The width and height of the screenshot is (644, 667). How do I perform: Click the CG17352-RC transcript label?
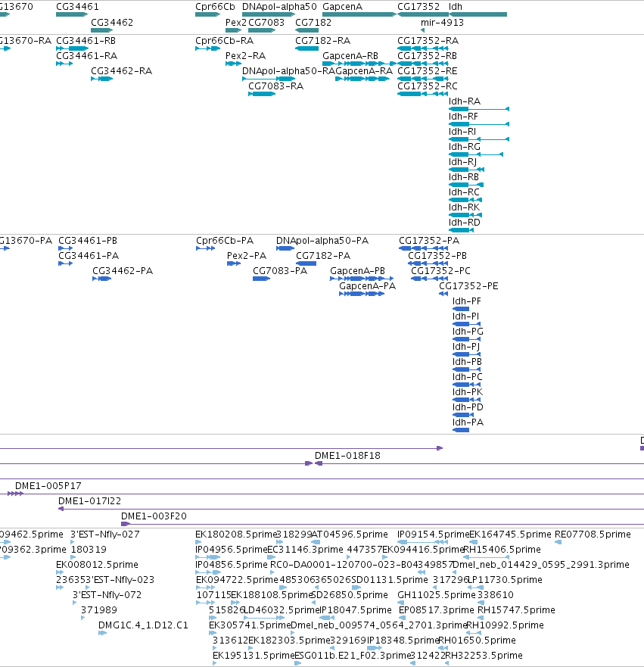pos(428,86)
